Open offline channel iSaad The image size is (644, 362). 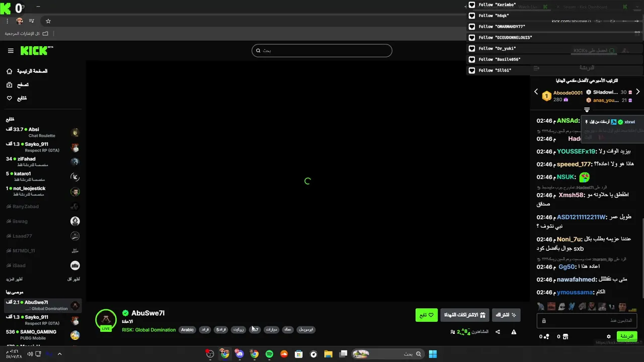point(43,265)
